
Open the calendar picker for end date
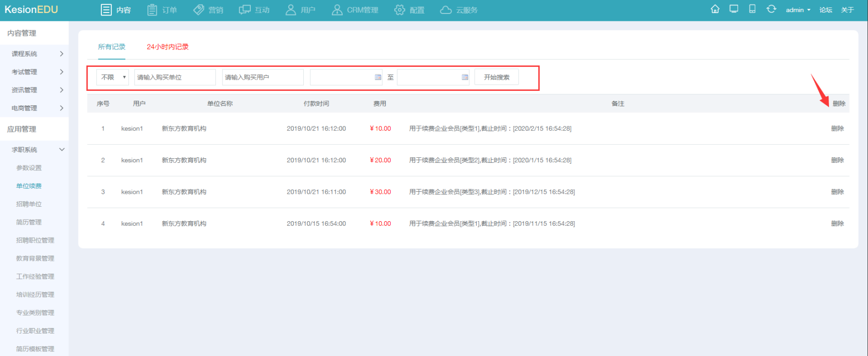tap(465, 77)
